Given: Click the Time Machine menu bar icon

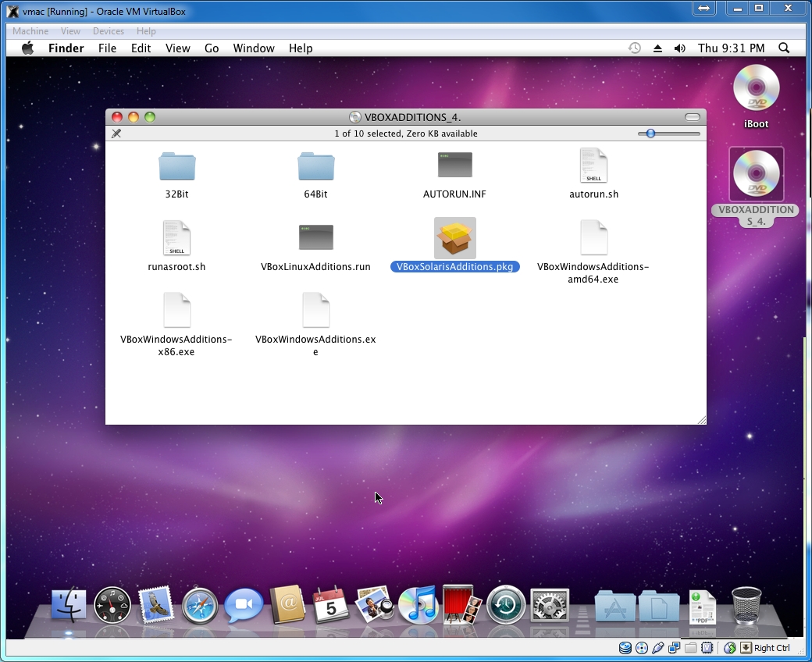Looking at the screenshot, I should (634, 48).
